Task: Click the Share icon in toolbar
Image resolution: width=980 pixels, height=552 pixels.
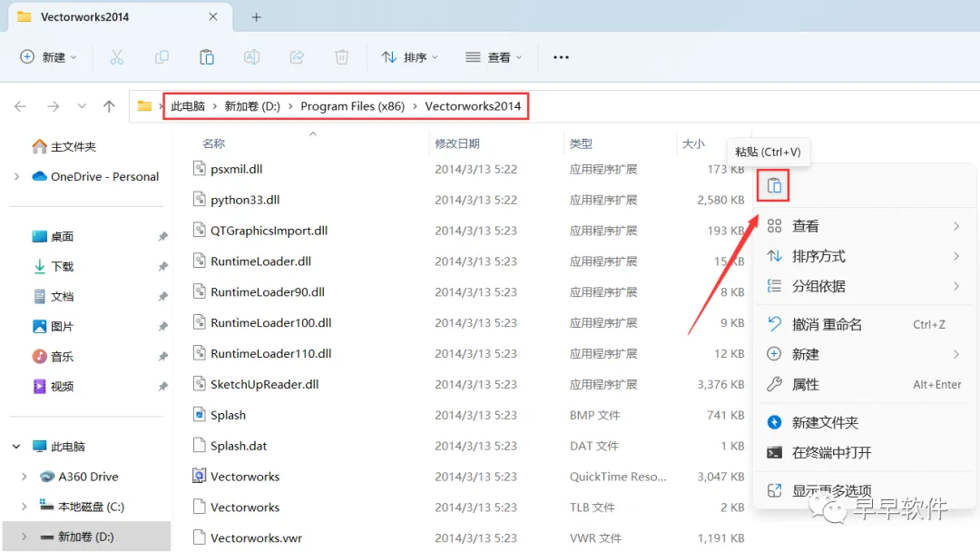Action: click(297, 57)
